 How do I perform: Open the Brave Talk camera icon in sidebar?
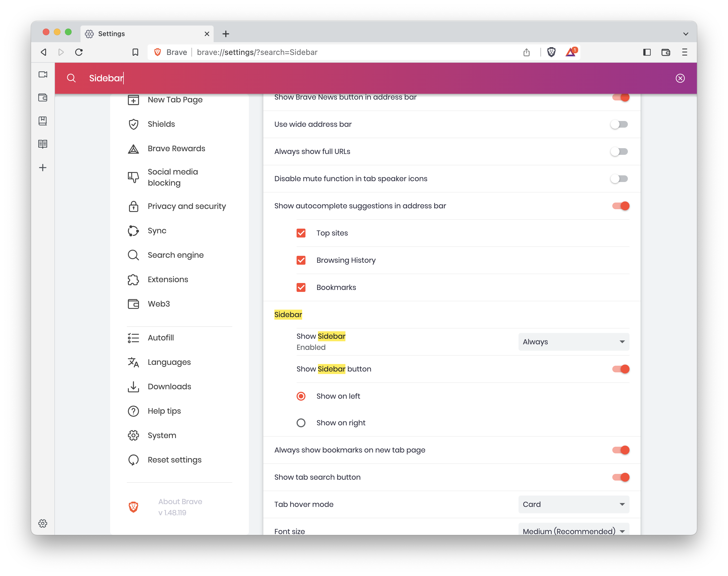pyautogui.click(x=43, y=75)
